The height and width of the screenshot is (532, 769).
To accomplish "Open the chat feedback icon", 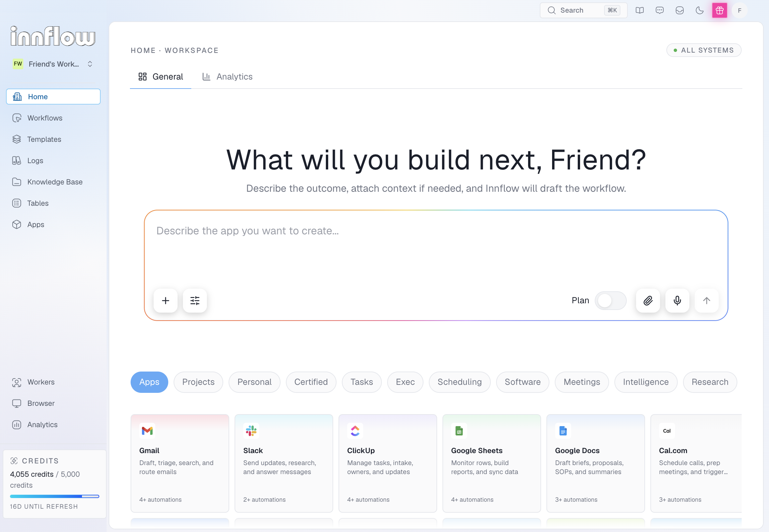I will click(x=660, y=10).
